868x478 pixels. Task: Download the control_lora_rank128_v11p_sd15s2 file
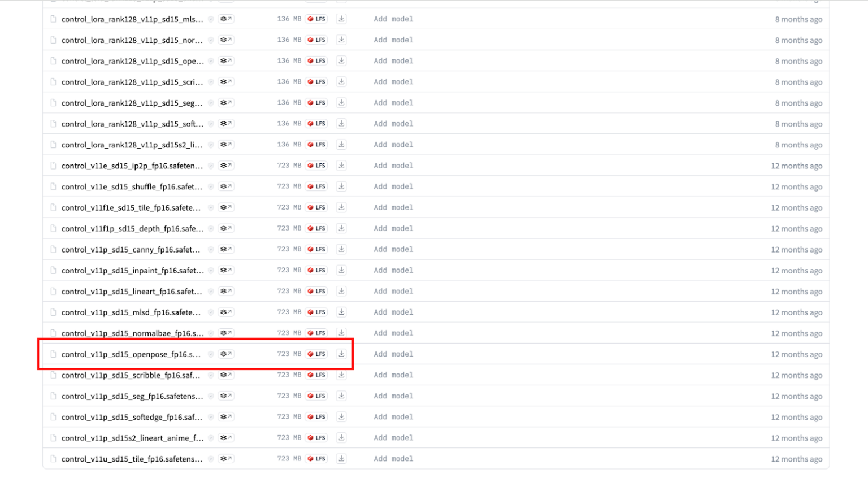click(x=341, y=145)
